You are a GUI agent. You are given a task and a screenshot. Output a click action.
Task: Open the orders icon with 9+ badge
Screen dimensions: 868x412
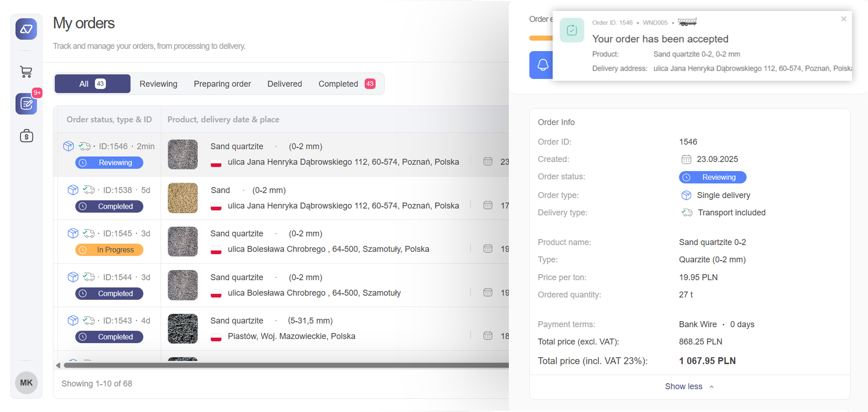26,104
